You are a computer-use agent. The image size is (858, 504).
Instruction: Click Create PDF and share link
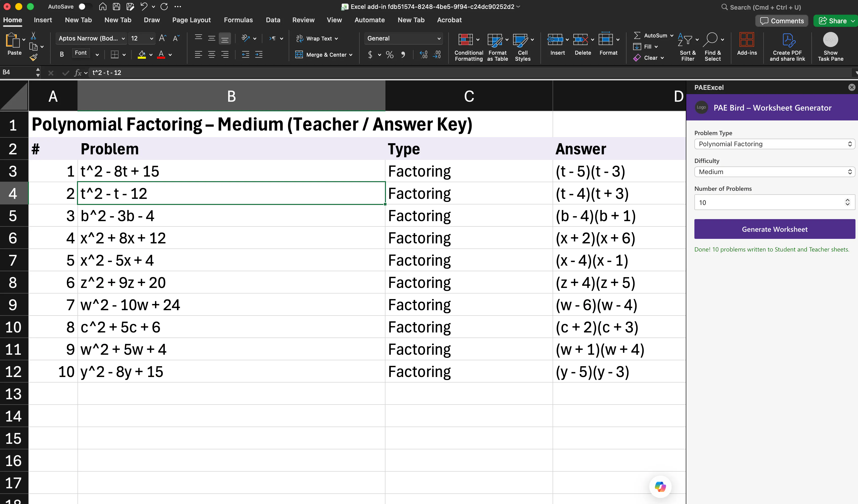pyautogui.click(x=787, y=47)
